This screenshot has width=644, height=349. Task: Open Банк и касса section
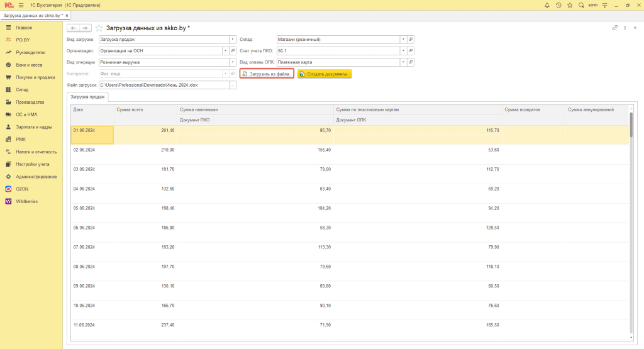pyautogui.click(x=30, y=65)
